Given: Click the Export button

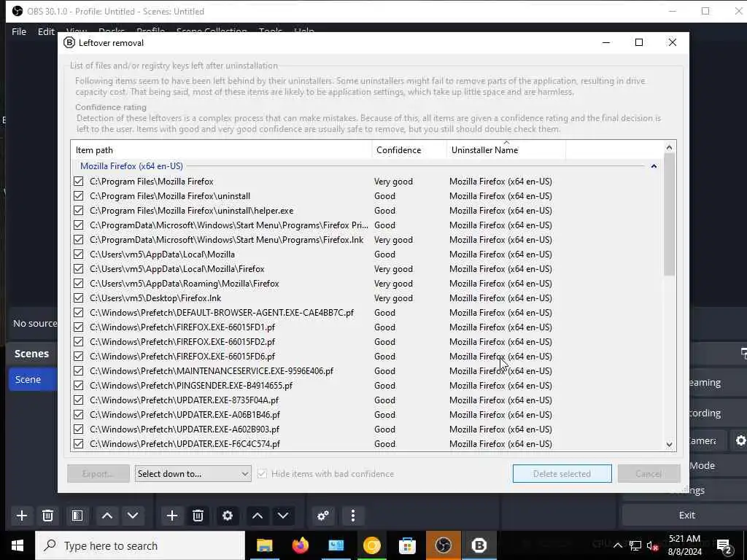Looking at the screenshot, I should 98,474.
